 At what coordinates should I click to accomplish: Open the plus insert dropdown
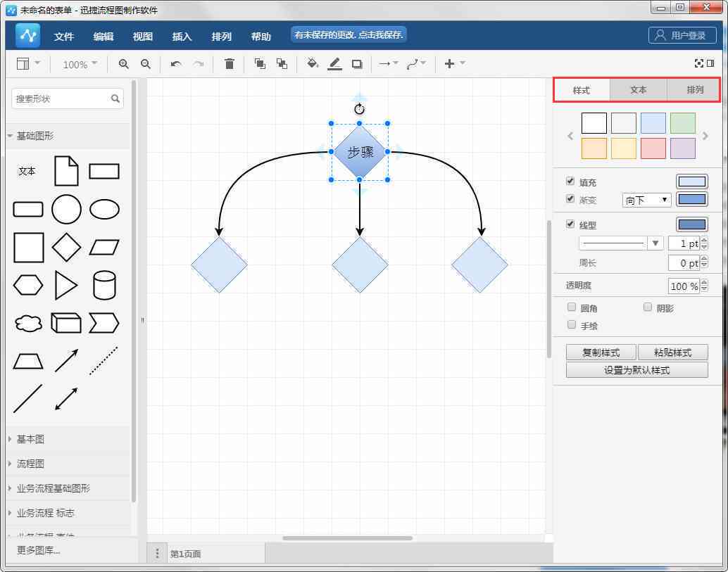[455, 63]
